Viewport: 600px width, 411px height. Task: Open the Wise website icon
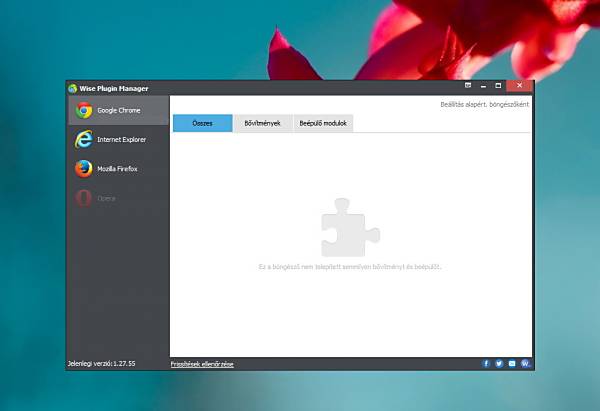[x=525, y=364]
